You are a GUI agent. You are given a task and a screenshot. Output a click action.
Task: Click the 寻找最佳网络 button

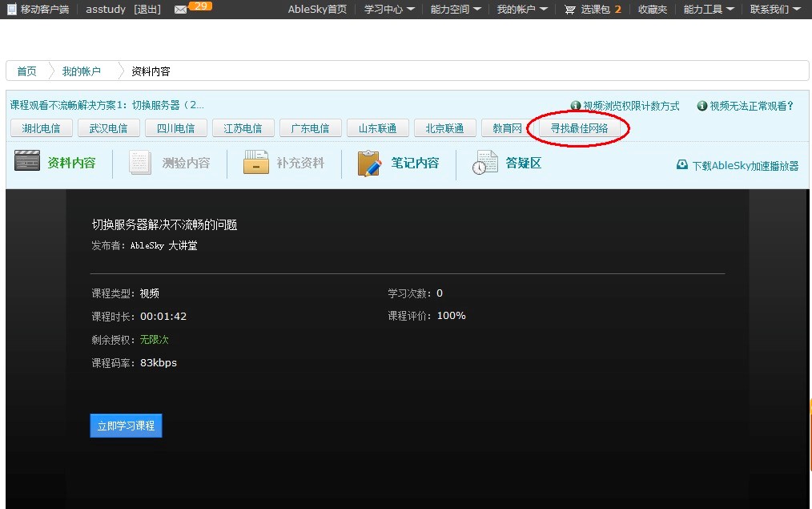click(579, 128)
